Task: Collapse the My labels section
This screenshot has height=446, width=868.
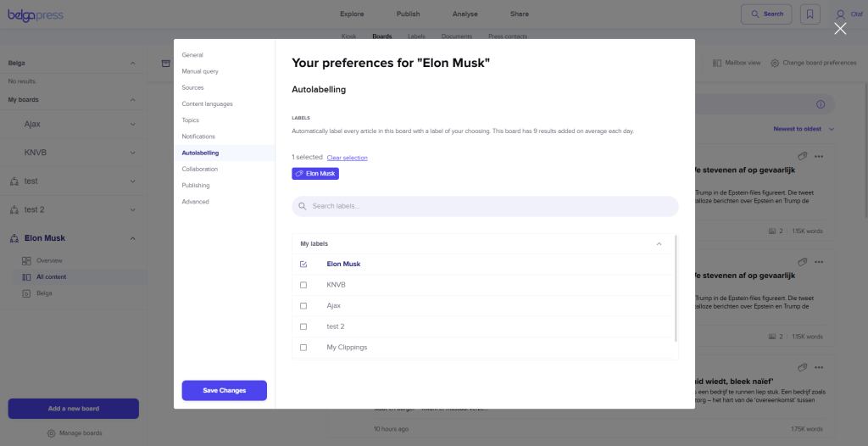Action: tap(659, 244)
